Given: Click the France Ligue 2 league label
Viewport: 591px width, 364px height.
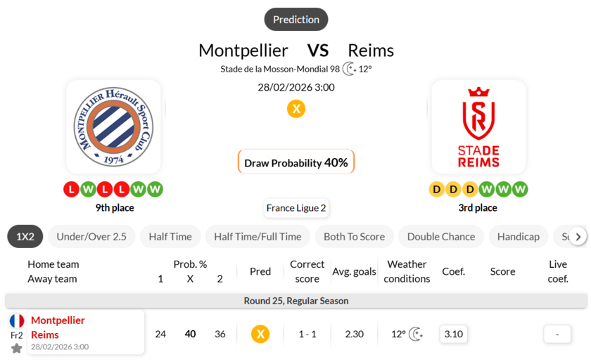Looking at the screenshot, I should point(296,208).
